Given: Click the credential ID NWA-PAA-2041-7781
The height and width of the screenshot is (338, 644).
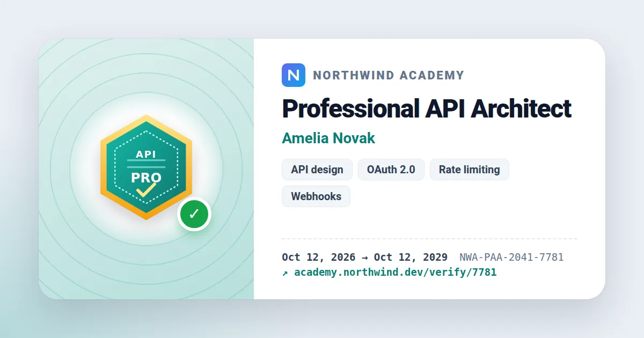Looking at the screenshot, I should pos(511,258).
